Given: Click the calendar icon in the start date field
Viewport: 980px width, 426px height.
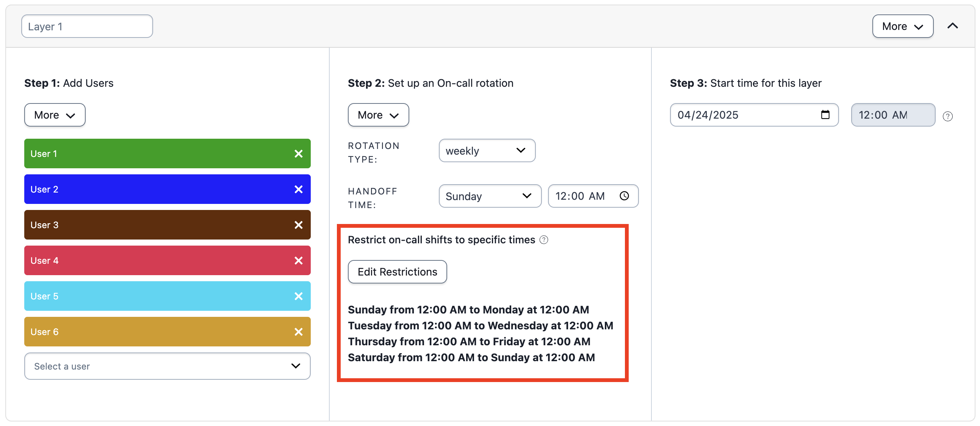Looking at the screenshot, I should click(825, 115).
